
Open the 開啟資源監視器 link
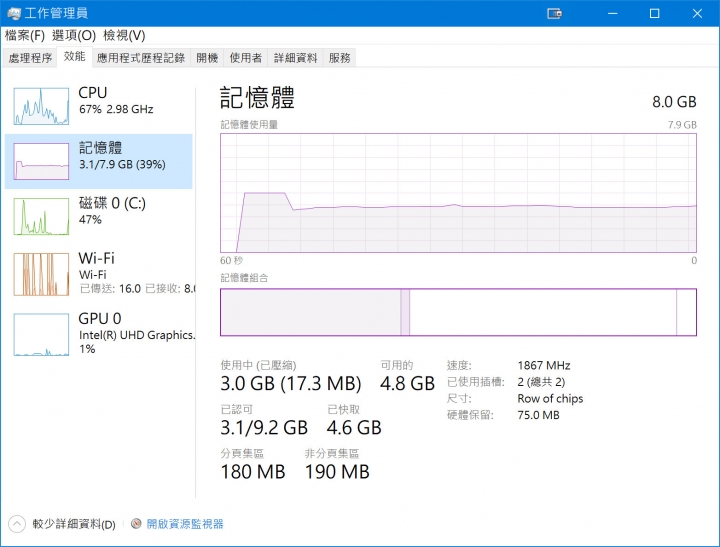(x=185, y=524)
